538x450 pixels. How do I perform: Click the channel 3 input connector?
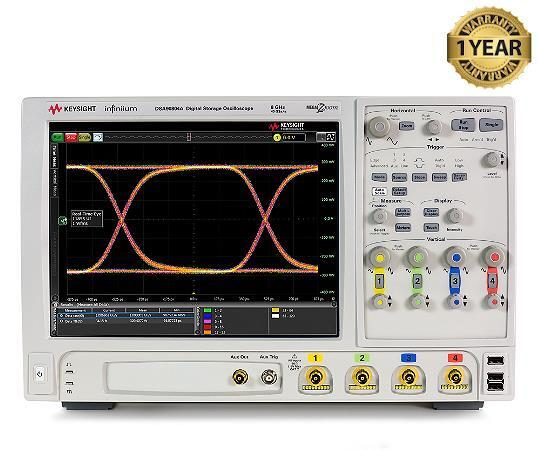pos(408,378)
